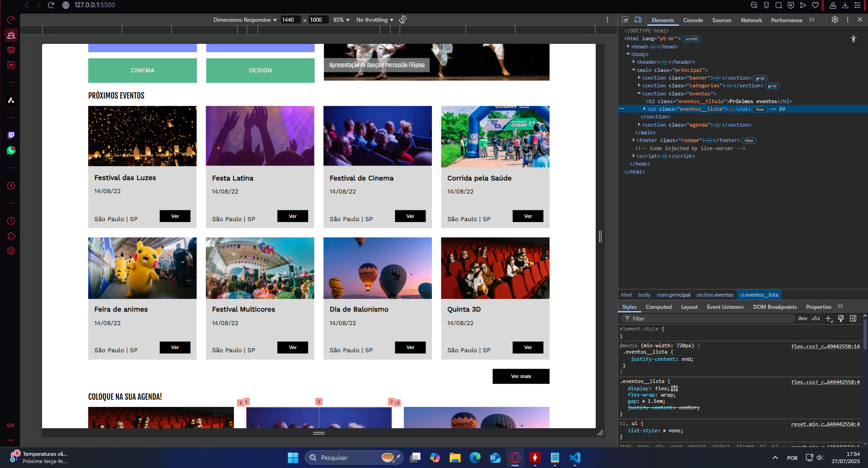Viewport: 868px width, 468px height.
Task: Toggle the grid badge on banner section
Action: 760,78
